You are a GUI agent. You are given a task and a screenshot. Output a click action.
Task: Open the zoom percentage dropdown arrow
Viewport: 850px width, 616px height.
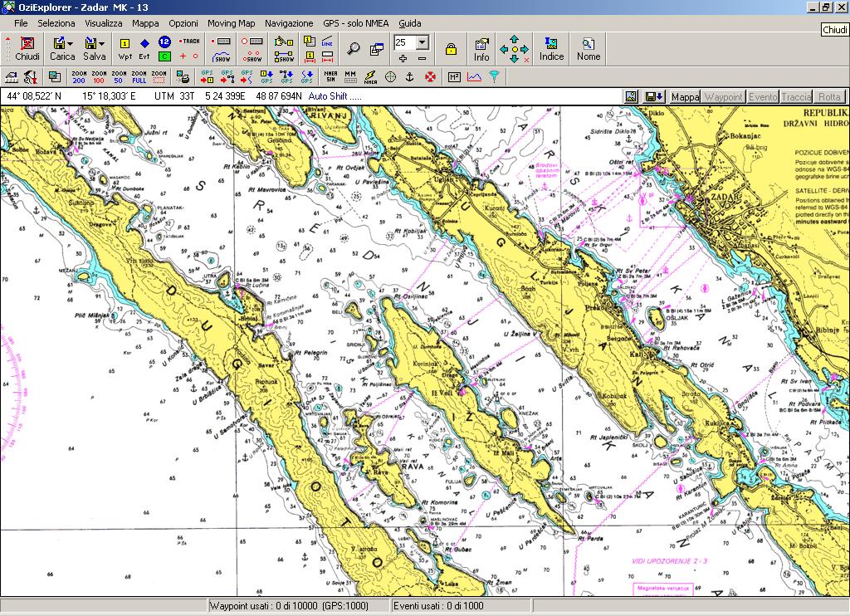423,42
